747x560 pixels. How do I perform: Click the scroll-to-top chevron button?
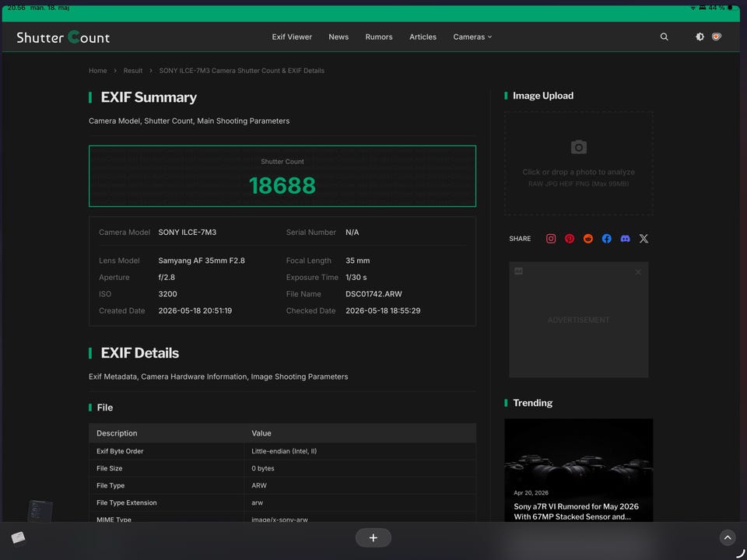click(x=727, y=537)
